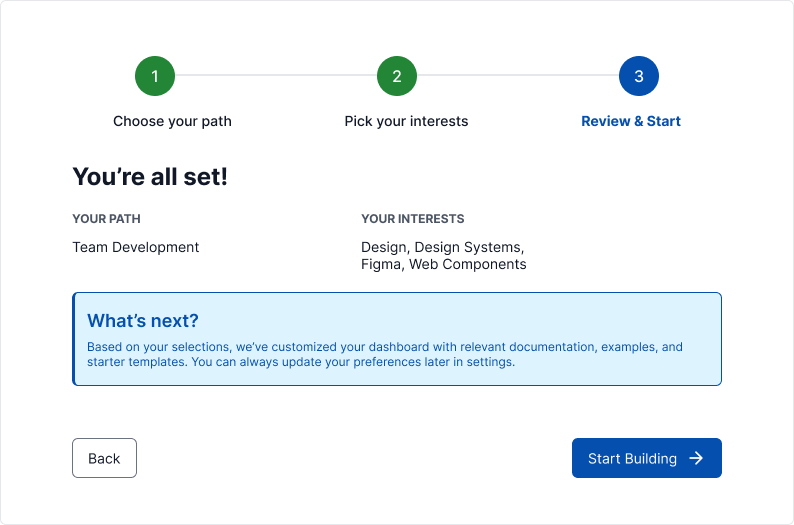Click the progress line between steps 1 and 2

pyautogui.click(x=276, y=76)
